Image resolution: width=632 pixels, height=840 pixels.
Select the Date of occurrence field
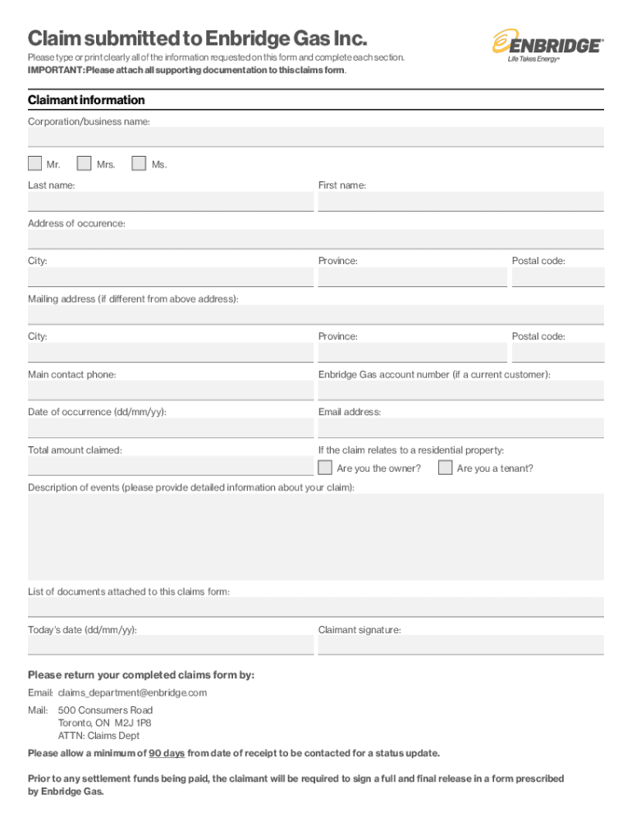[x=170, y=427]
